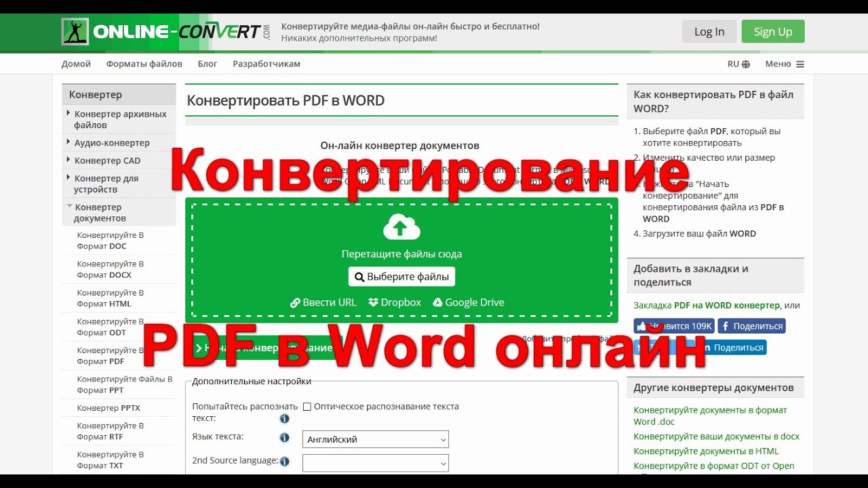The width and height of the screenshot is (868, 488).
Task: Open Закладка PDF на WORD конвертер link
Action: click(707, 306)
